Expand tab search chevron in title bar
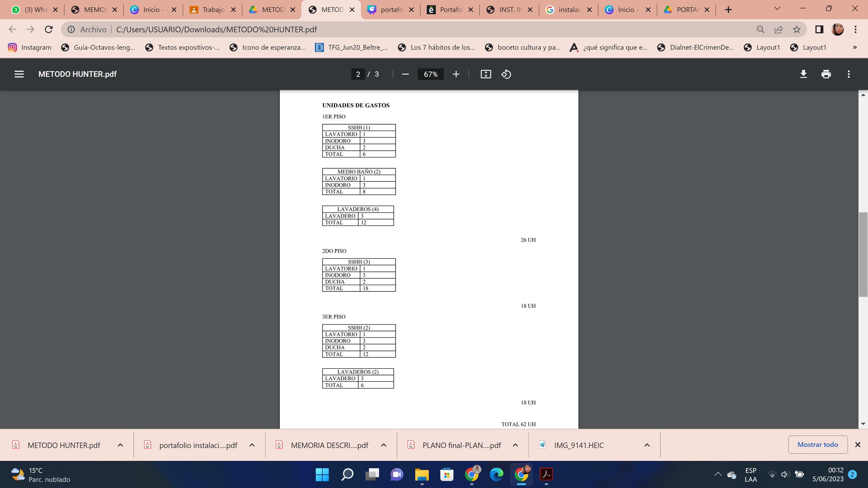The width and height of the screenshot is (868, 488). tap(777, 9)
